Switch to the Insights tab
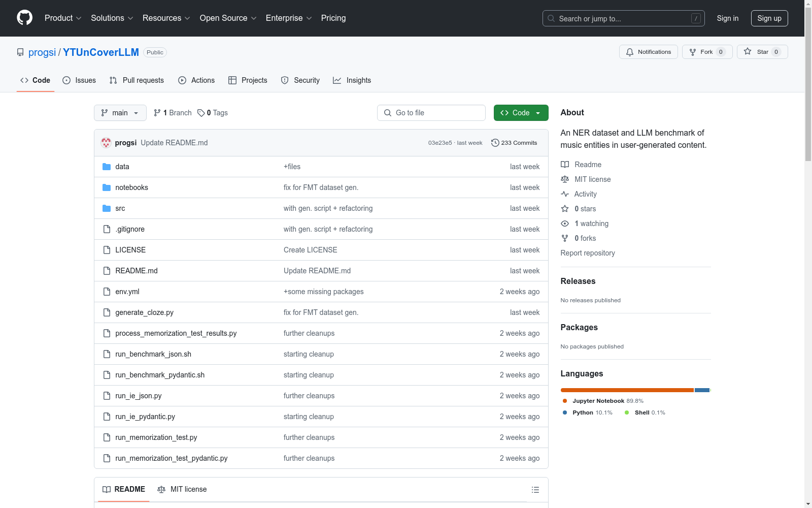Viewport: 812px width, 508px height. (352, 80)
